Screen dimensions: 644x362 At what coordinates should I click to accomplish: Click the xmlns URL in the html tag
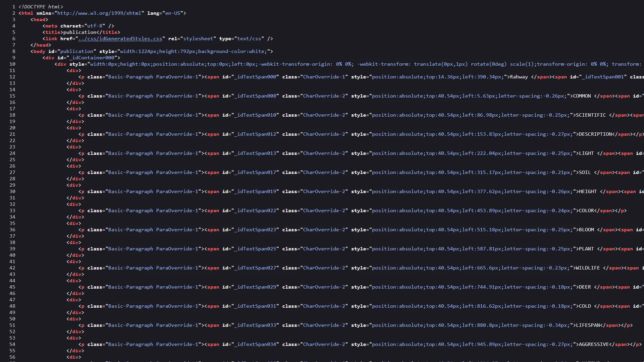pos(99,13)
